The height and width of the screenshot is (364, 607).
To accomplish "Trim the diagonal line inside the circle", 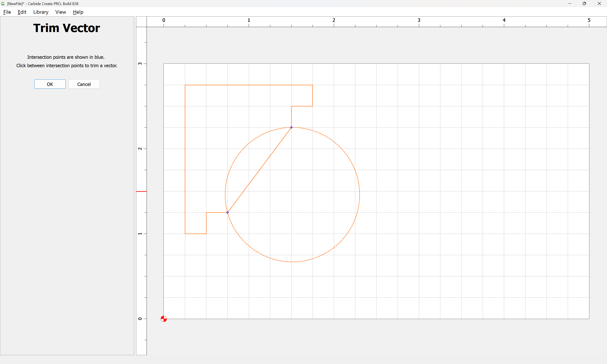I will pos(259,170).
